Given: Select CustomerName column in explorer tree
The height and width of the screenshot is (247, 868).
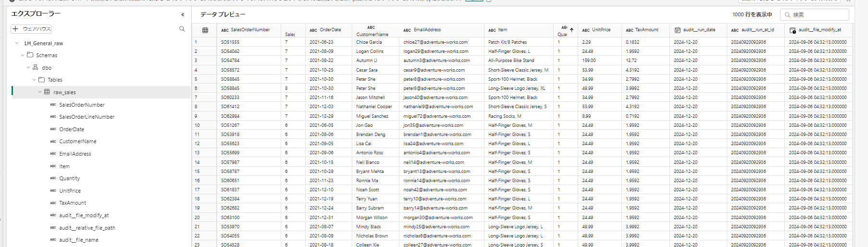Looking at the screenshot, I should tap(78, 141).
